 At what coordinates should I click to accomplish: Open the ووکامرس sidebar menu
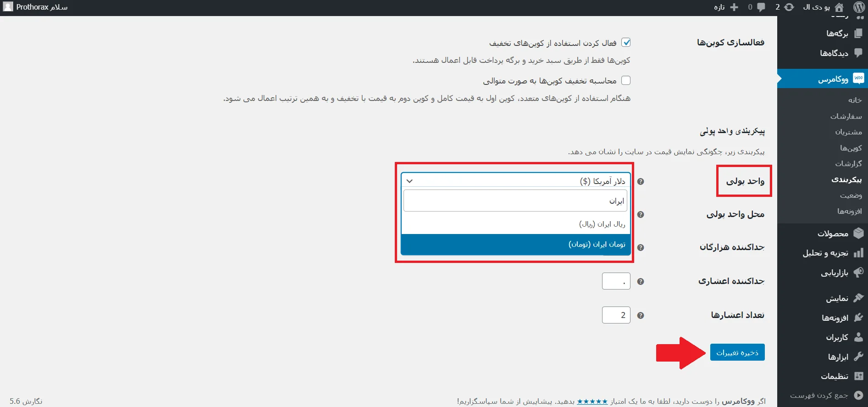click(823, 78)
